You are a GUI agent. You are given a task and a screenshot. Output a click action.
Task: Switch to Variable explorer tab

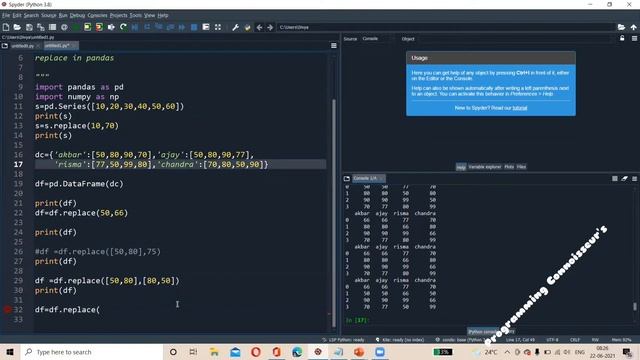point(484,167)
